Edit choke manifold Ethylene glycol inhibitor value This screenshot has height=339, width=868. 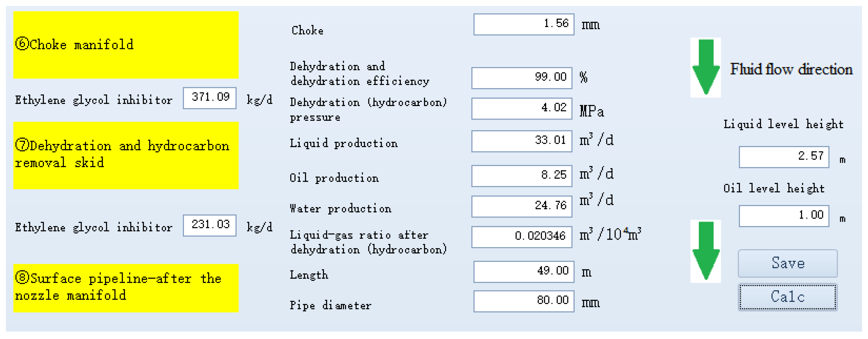210,98
